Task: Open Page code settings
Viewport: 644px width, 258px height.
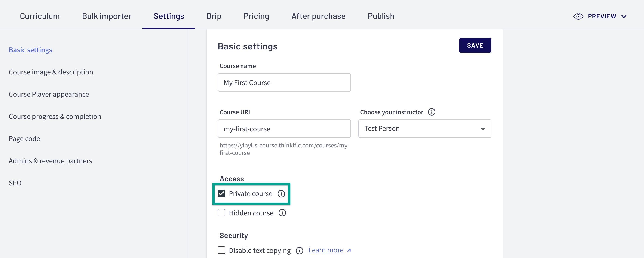Action: 25,139
